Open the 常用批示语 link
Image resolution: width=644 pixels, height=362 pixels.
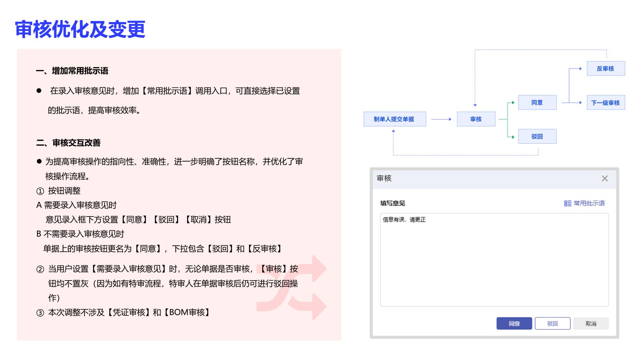tap(589, 203)
